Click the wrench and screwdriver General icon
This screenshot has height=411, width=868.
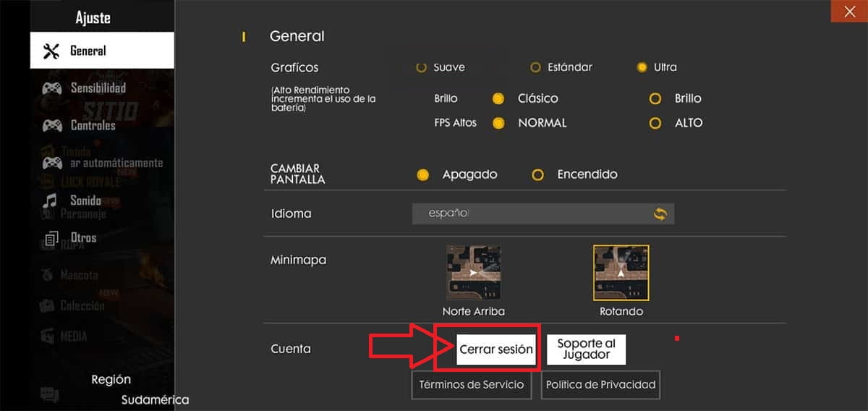pos(51,51)
